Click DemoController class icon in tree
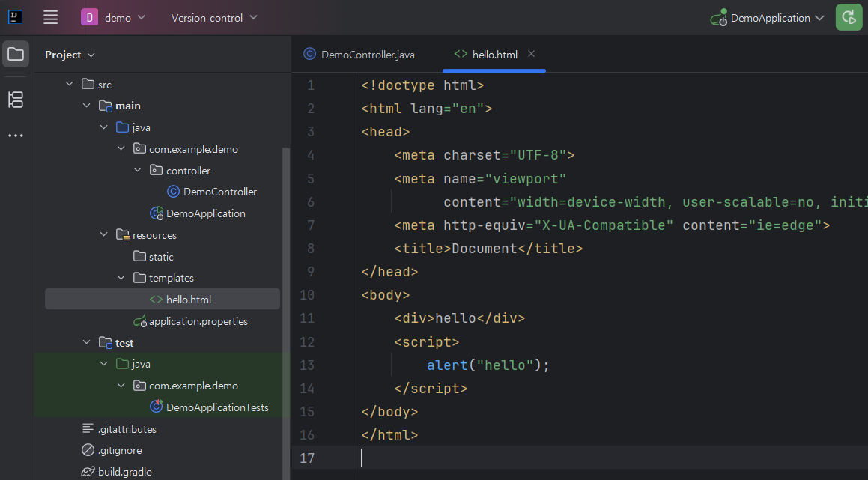 pyautogui.click(x=173, y=192)
